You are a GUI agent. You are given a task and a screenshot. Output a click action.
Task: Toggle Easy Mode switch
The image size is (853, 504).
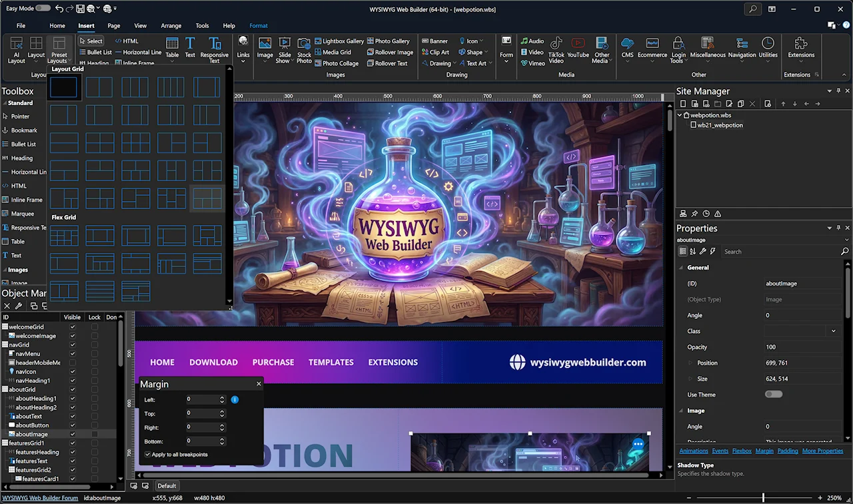pos(43,8)
